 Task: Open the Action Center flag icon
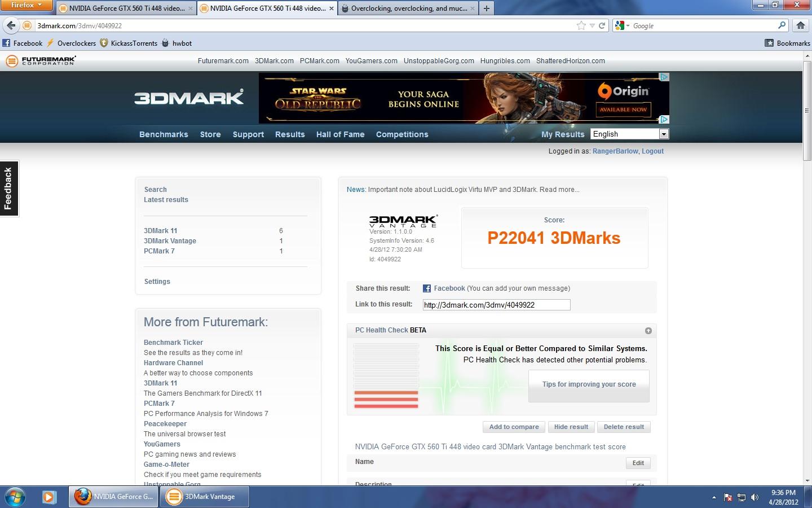click(728, 497)
